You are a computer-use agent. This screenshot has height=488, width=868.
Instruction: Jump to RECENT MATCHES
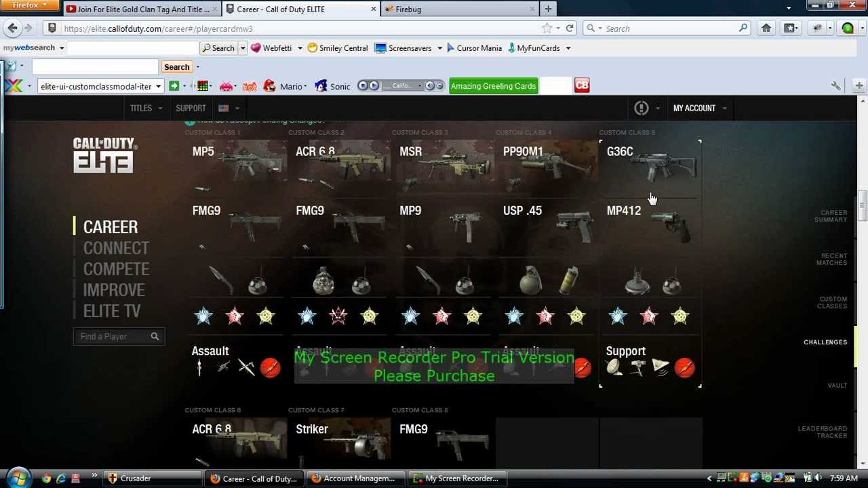(x=831, y=259)
